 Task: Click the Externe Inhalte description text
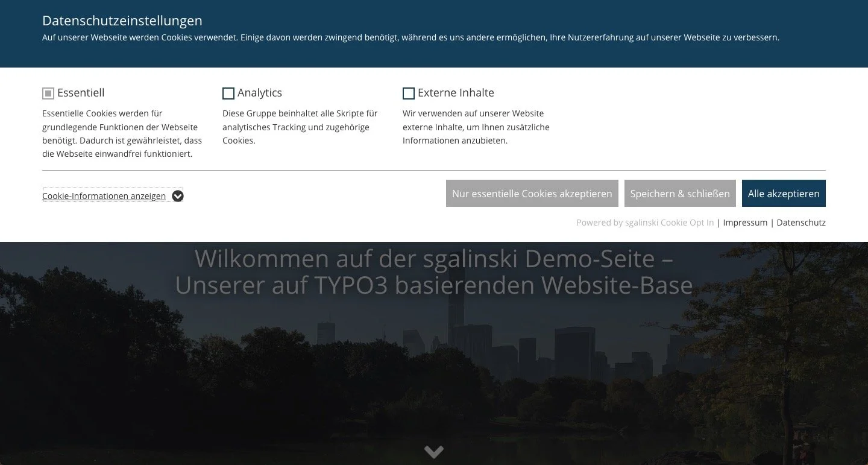(476, 127)
